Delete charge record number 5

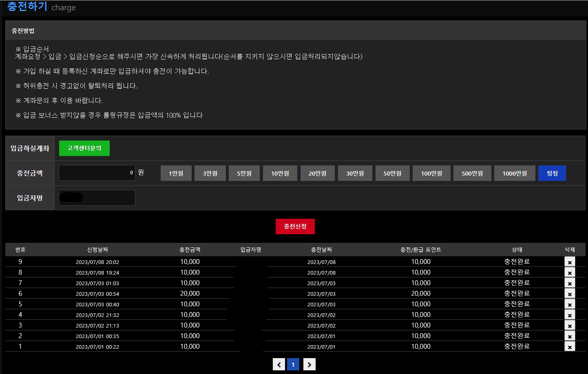click(570, 304)
